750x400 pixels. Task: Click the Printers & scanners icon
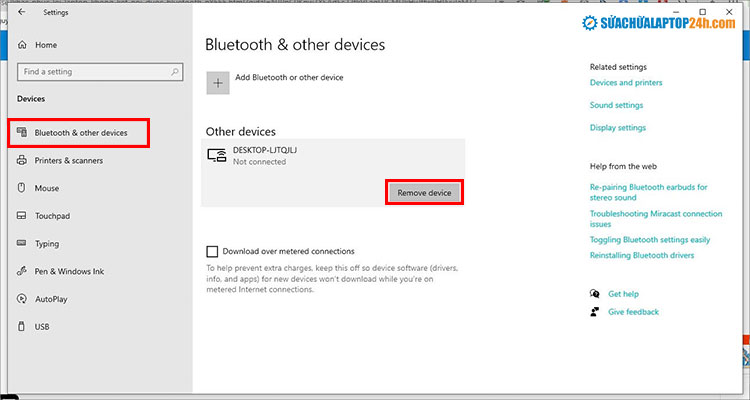click(x=22, y=160)
